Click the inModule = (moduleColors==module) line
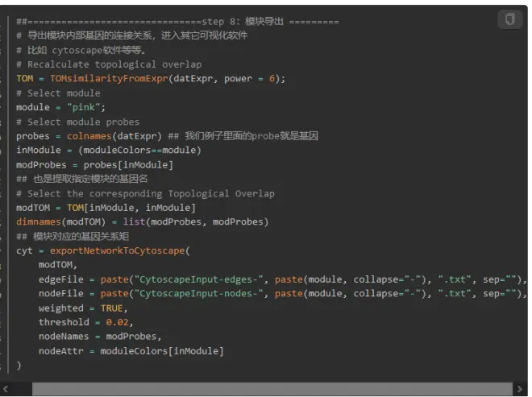 click(109, 151)
